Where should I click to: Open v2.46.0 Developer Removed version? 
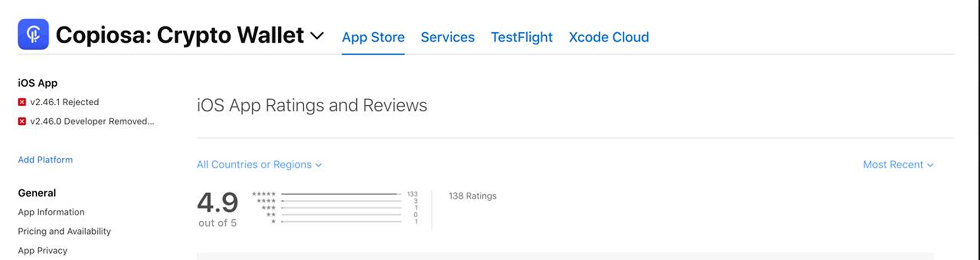[92, 121]
